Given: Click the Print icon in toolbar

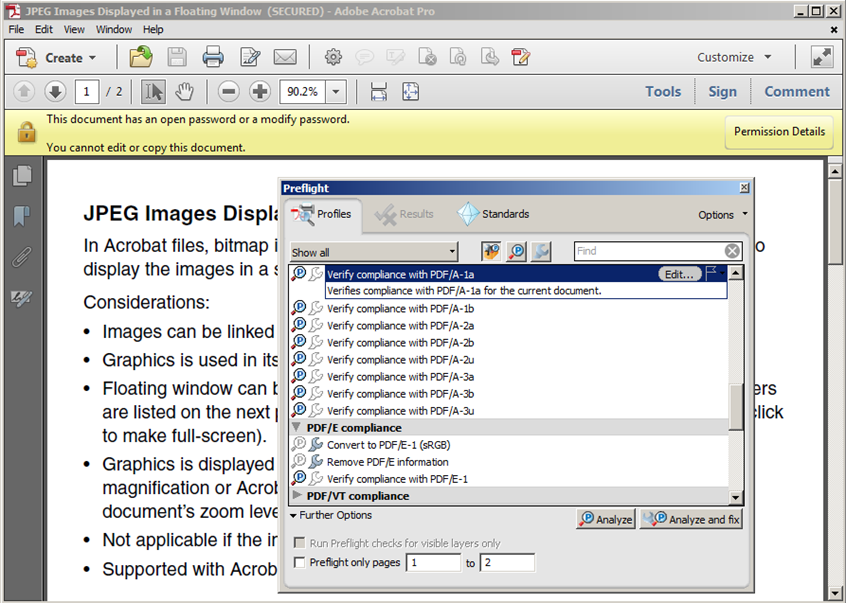Looking at the screenshot, I should 213,57.
